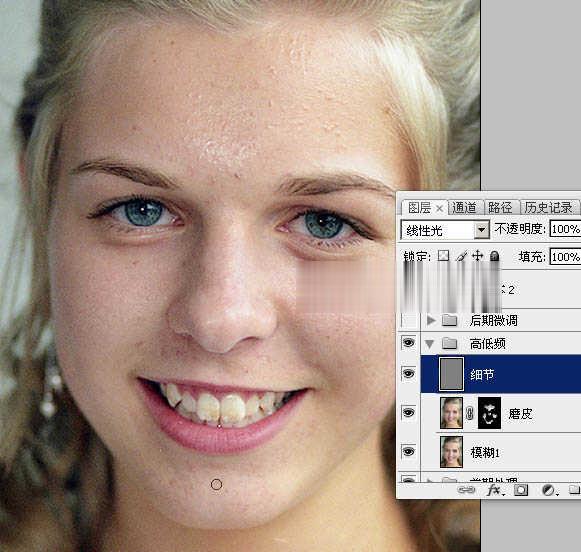Click mask link chain on 磨皮 layer

click(470, 413)
